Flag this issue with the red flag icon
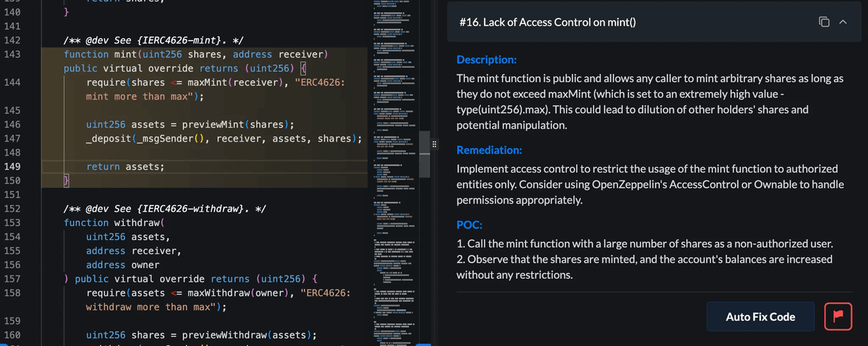 point(837,316)
